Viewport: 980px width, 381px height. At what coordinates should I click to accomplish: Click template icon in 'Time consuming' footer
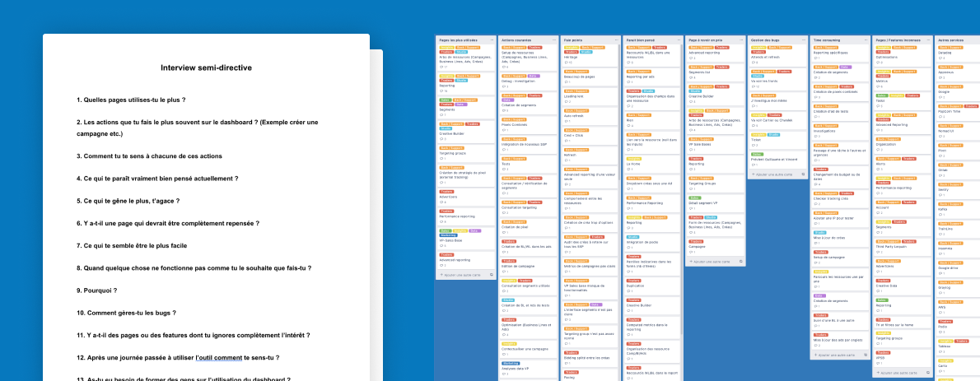(x=866, y=355)
